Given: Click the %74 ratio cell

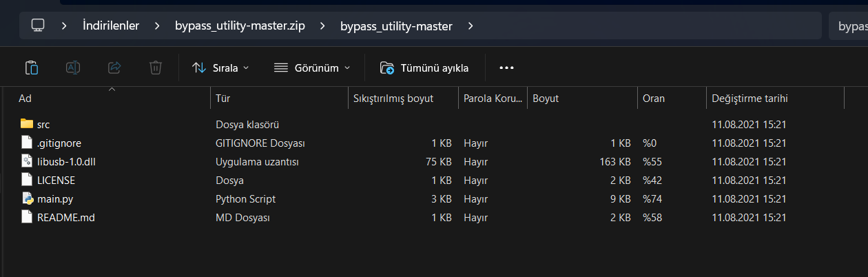Looking at the screenshot, I should coord(652,199).
